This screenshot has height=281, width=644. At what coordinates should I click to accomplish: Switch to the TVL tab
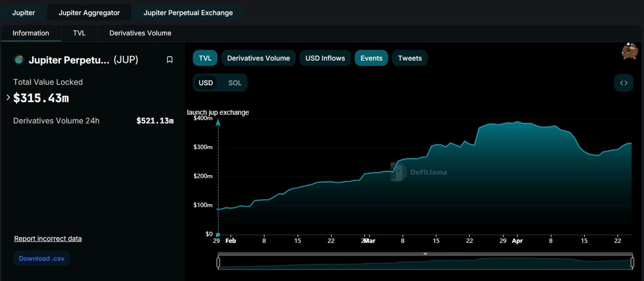(79, 33)
